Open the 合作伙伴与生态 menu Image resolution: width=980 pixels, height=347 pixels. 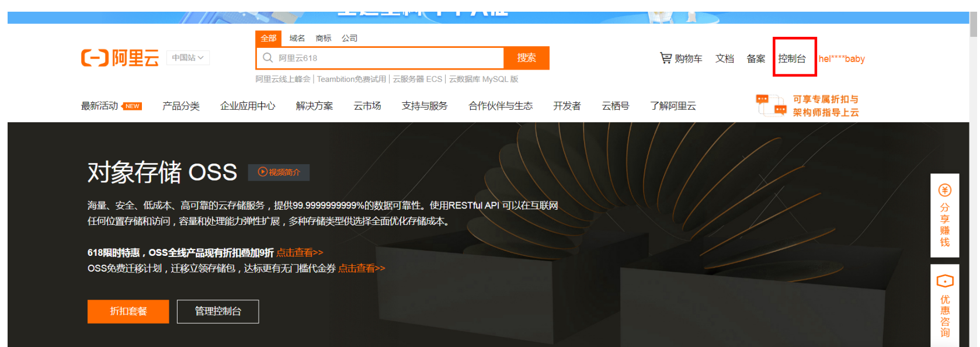point(501,106)
